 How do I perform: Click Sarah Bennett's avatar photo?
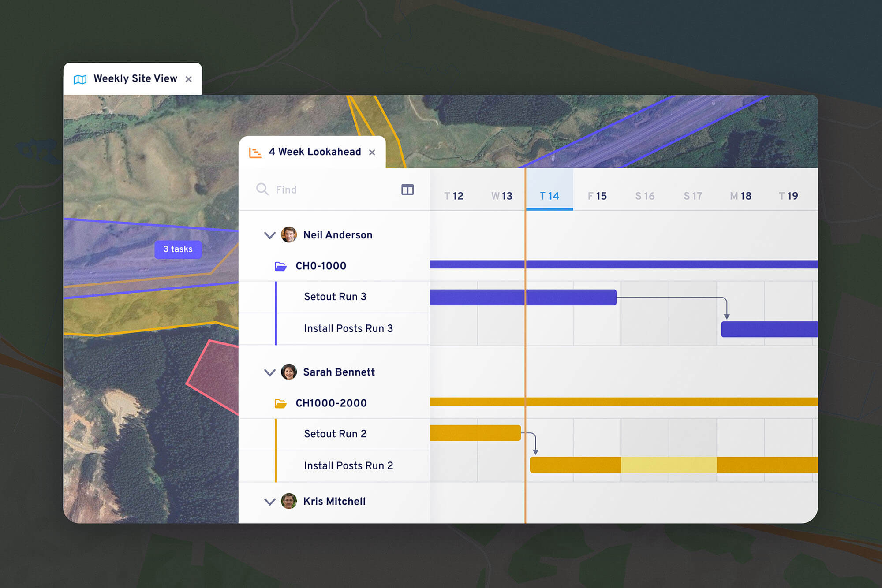[x=289, y=372]
